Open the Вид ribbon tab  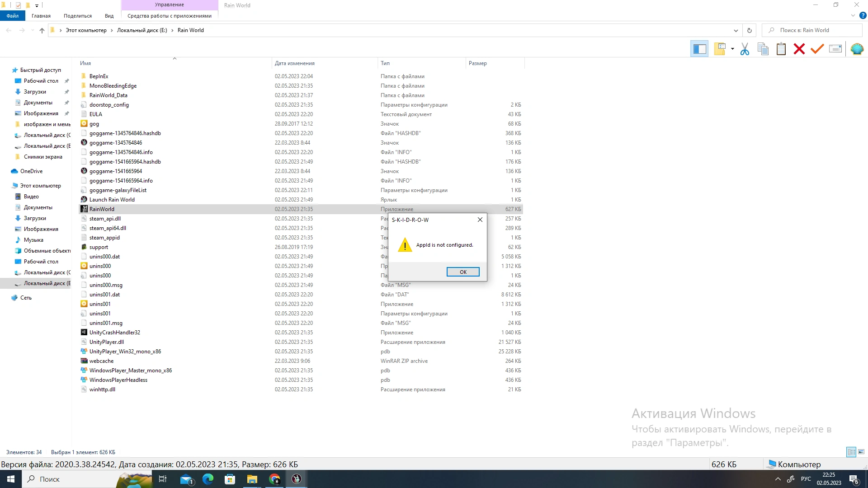pyautogui.click(x=109, y=16)
